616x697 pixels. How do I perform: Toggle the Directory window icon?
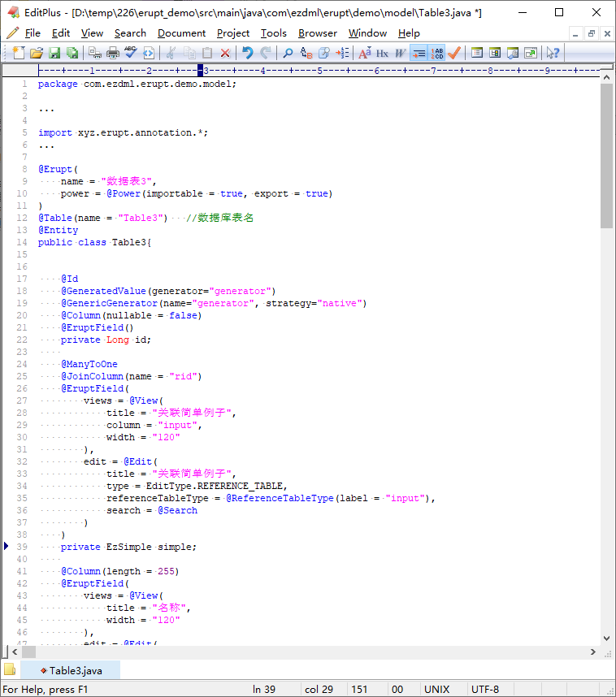495,53
